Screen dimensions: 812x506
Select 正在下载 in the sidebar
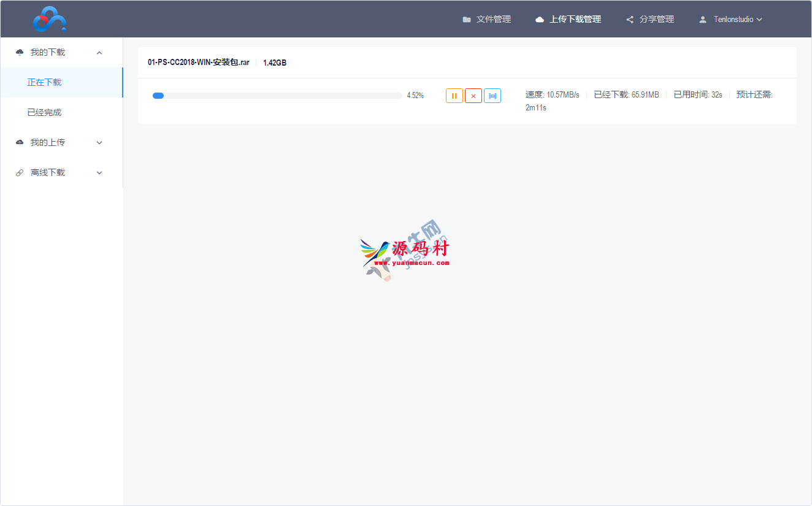coord(44,83)
